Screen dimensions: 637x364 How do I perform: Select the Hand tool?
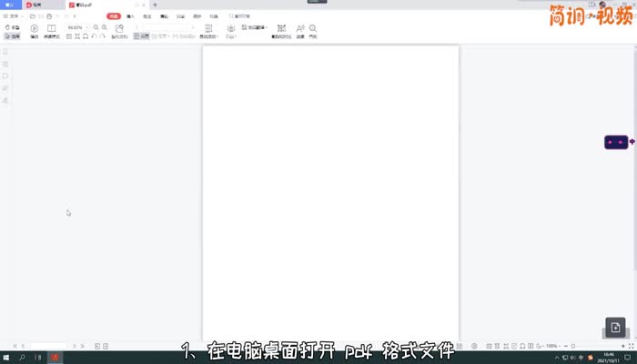click(x=12, y=28)
